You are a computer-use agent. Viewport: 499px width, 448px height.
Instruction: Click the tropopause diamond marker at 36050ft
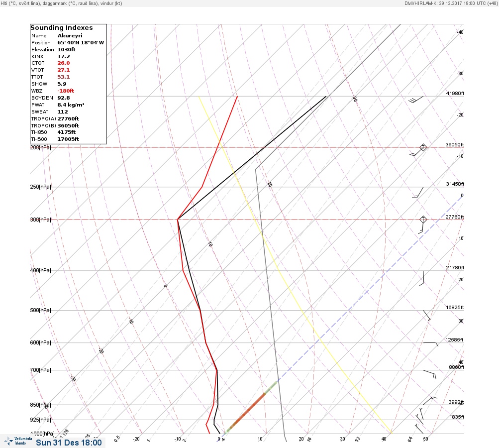[x=423, y=147]
